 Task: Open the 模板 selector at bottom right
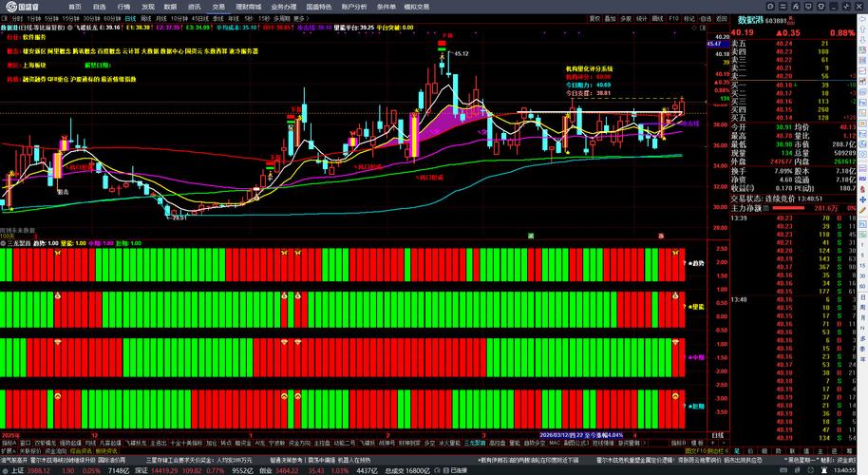tap(697, 443)
